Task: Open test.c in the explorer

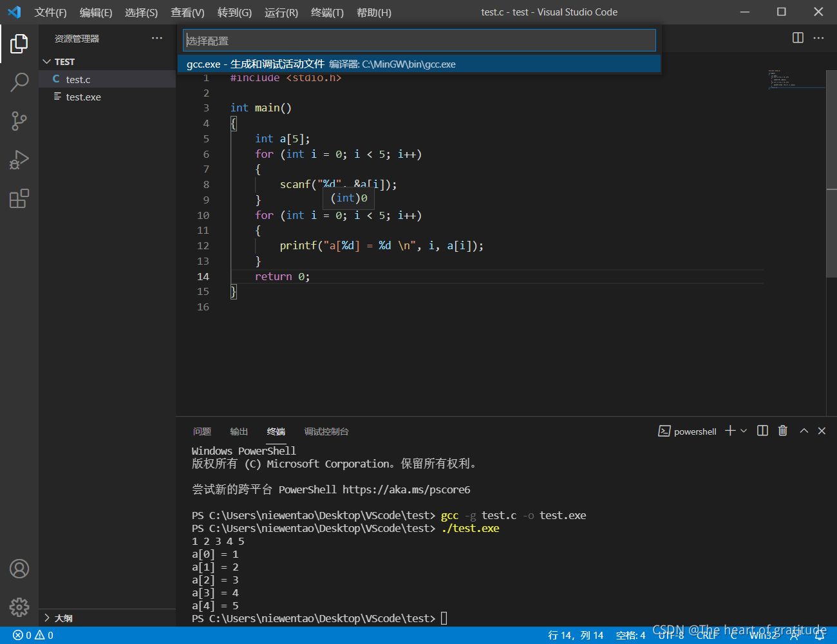Action: (107, 79)
